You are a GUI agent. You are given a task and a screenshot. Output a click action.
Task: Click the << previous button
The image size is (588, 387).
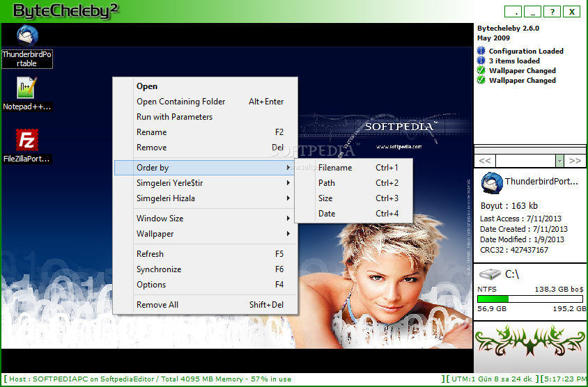(x=485, y=161)
